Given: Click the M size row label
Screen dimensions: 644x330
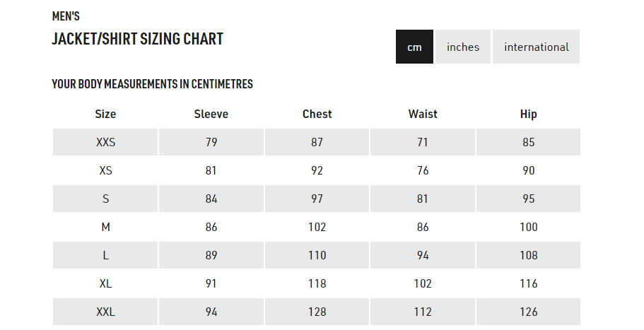Looking at the screenshot, I should click(105, 227).
